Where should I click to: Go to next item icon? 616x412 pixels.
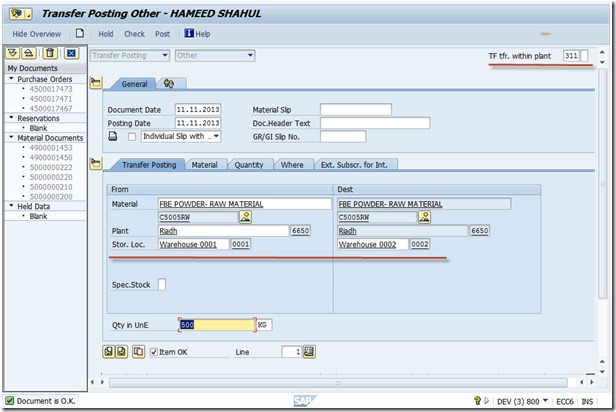(x=121, y=352)
